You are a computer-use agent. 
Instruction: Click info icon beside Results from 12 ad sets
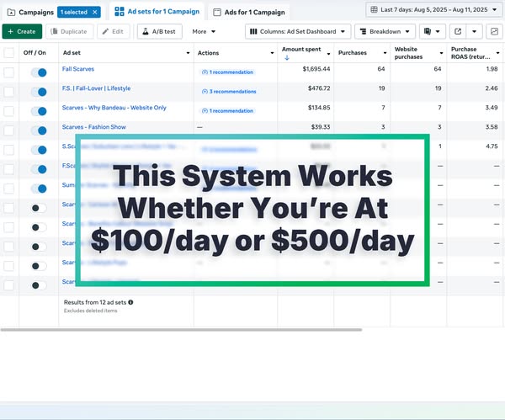[x=130, y=302]
